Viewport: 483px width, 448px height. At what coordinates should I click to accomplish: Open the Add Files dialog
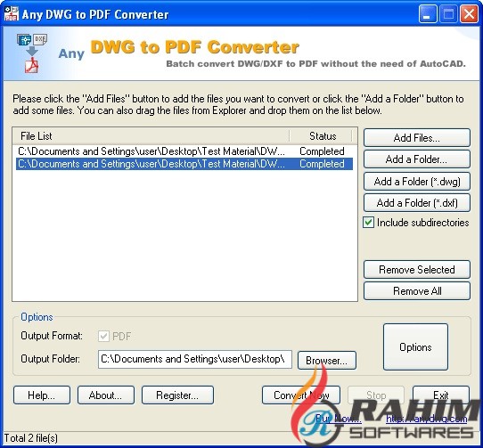click(x=417, y=138)
